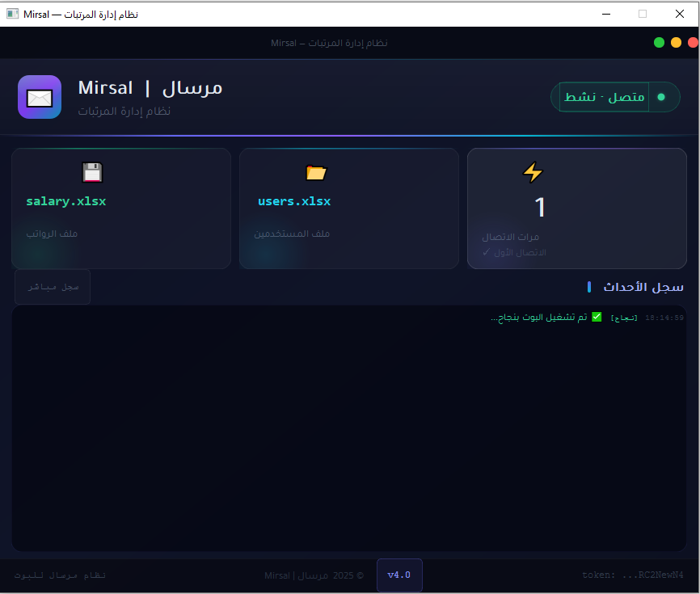Click the green traffic-light dot
This screenshot has height=594, width=700.
659,42
